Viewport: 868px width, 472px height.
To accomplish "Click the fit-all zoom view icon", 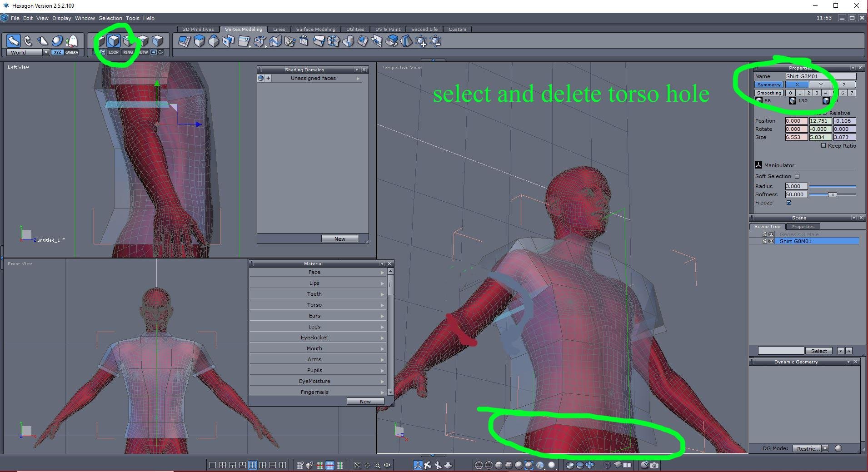I will [357, 465].
